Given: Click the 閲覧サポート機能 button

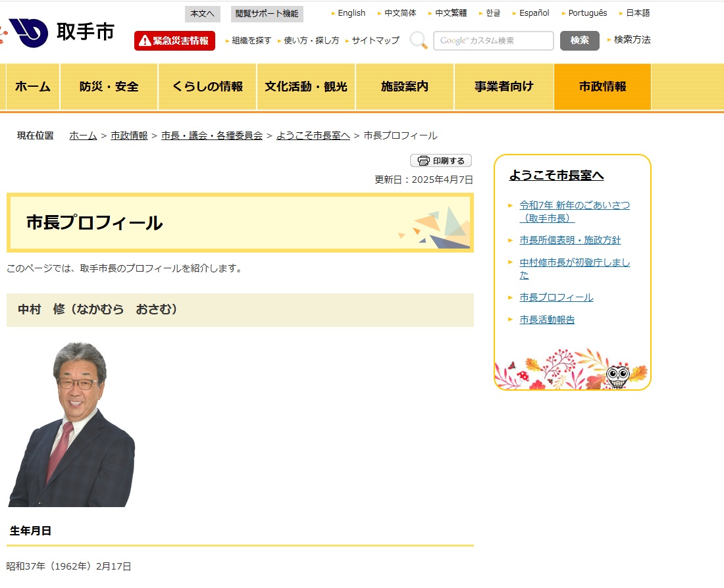Looking at the screenshot, I should coord(267,14).
